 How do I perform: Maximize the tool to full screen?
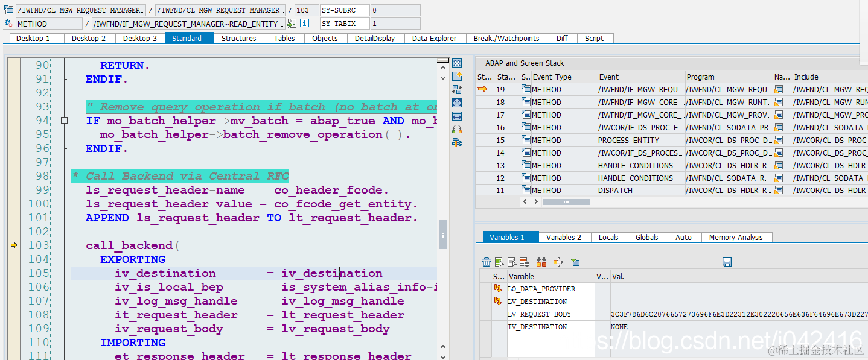point(457,103)
